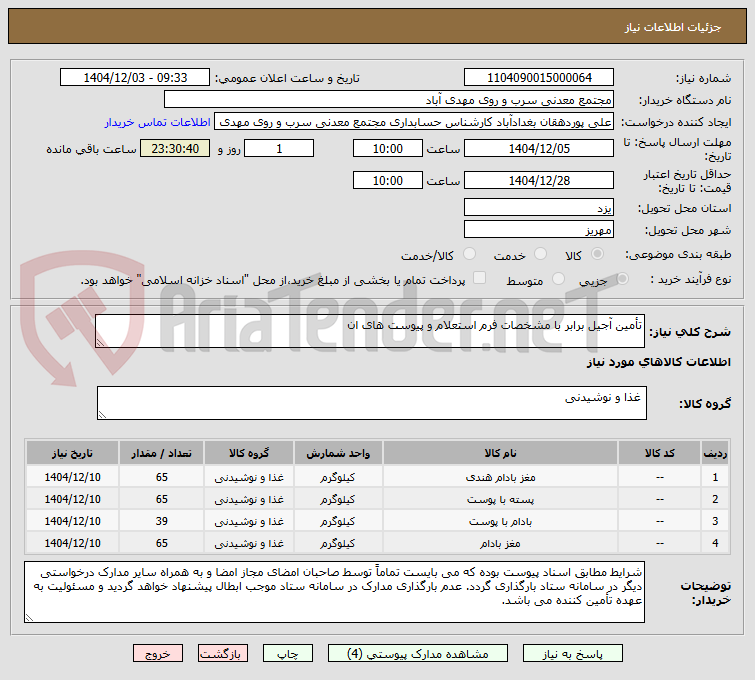The width and height of the screenshot is (755, 680).
Task: Click the واحد شمارش column header
Action: (338, 453)
